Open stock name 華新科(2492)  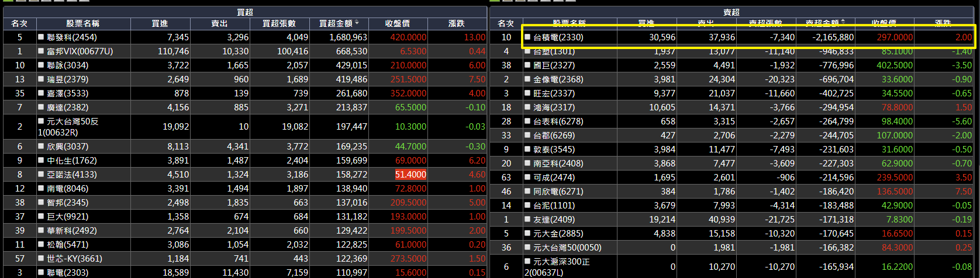pos(71,231)
